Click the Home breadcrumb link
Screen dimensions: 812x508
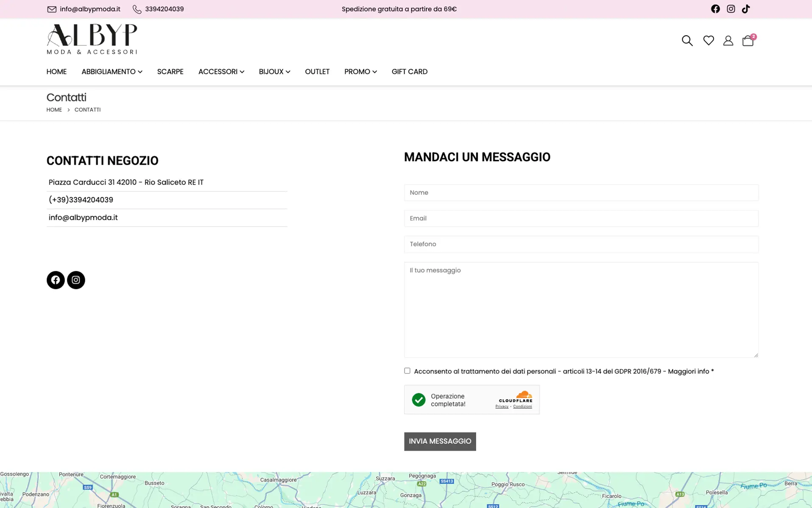click(x=54, y=110)
